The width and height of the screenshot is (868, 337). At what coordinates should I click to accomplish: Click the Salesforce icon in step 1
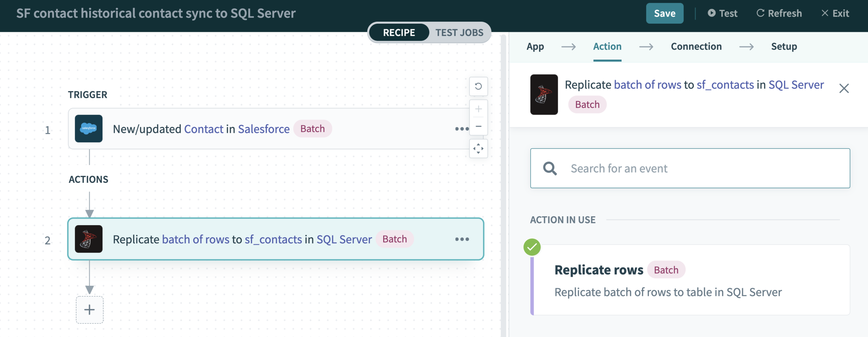pos(88,128)
